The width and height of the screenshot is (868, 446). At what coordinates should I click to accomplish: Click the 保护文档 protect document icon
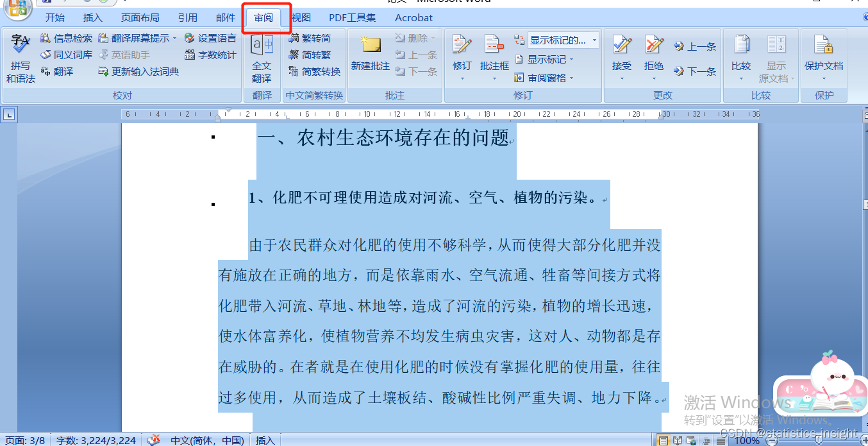(x=824, y=45)
